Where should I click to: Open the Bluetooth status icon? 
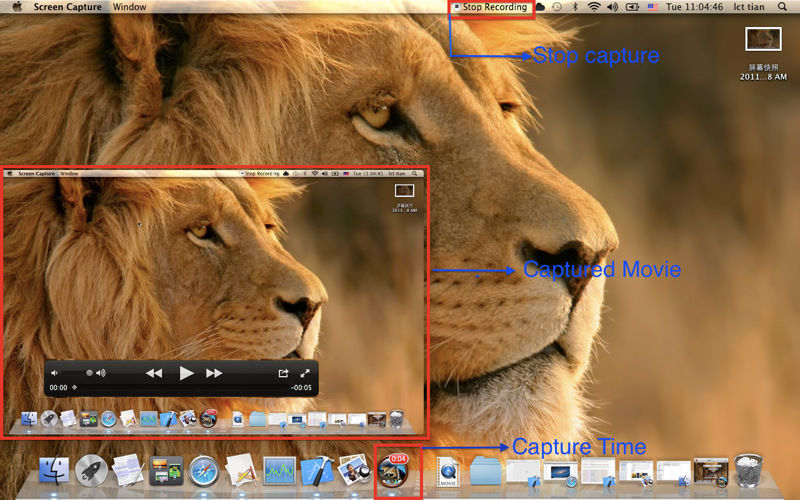tap(575, 7)
